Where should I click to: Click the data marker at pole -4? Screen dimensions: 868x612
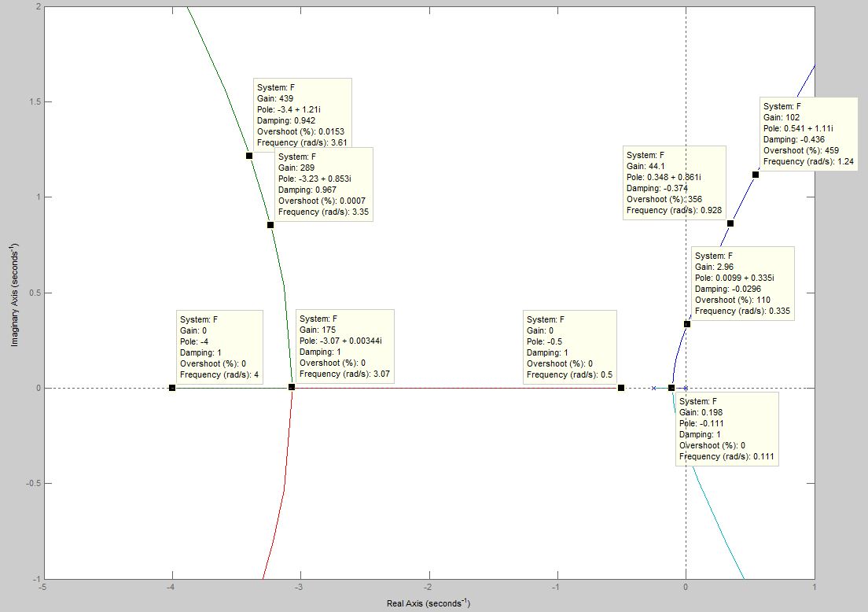coord(172,388)
